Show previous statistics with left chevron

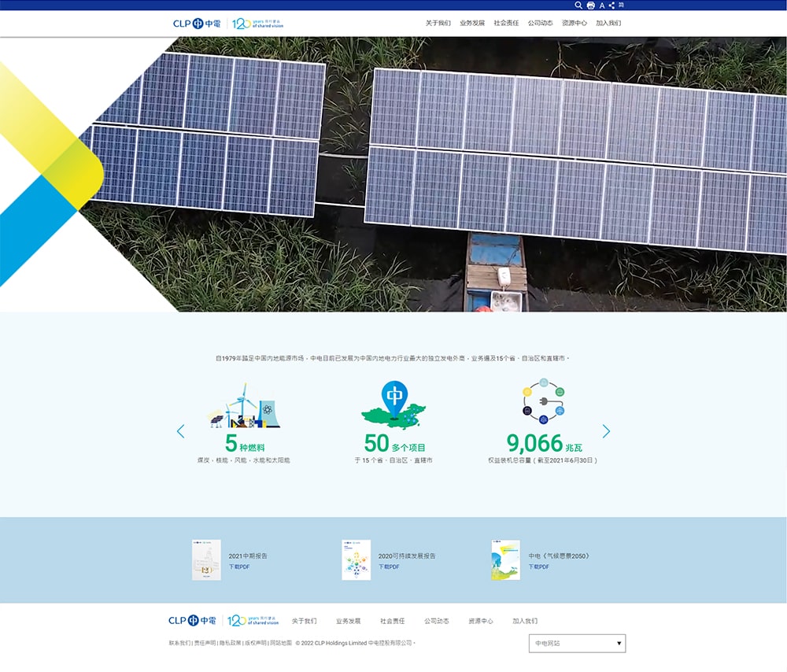tap(181, 431)
